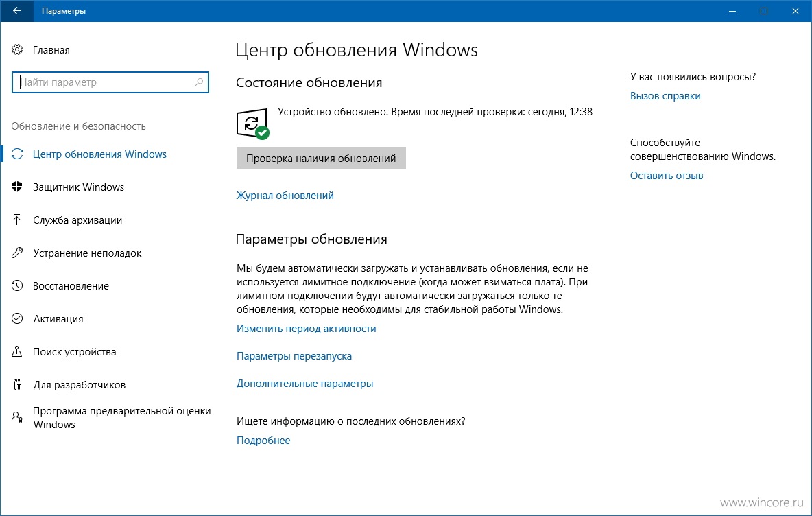Select Служба архивации in sidebar
The height and width of the screenshot is (516, 812).
coord(77,220)
